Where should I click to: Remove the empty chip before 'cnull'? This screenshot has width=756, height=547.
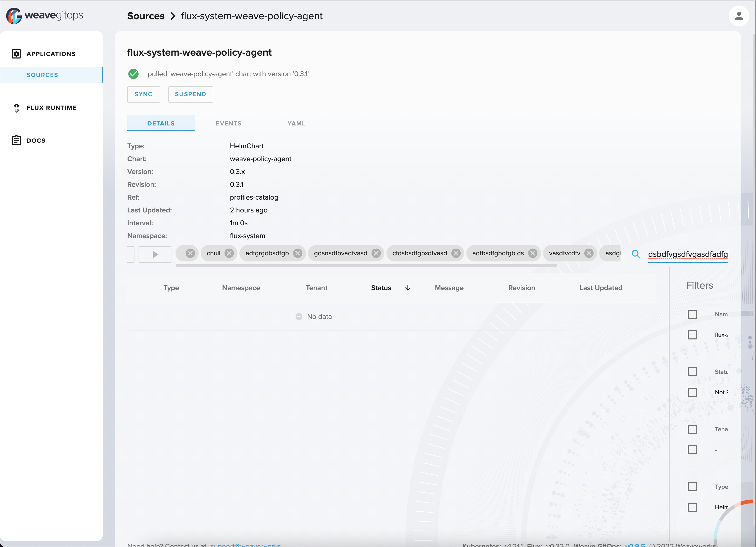[x=190, y=253]
